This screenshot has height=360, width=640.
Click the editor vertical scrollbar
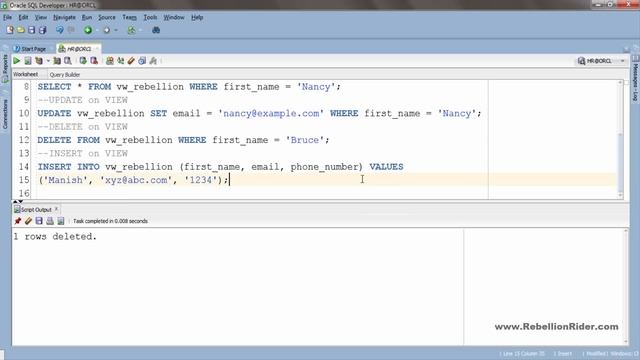pos(620,139)
